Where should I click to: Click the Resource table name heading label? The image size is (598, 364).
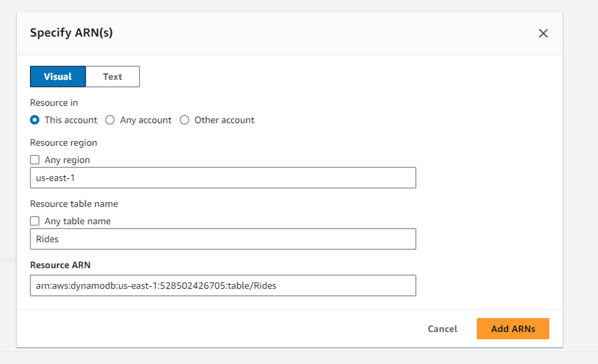coord(74,204)
